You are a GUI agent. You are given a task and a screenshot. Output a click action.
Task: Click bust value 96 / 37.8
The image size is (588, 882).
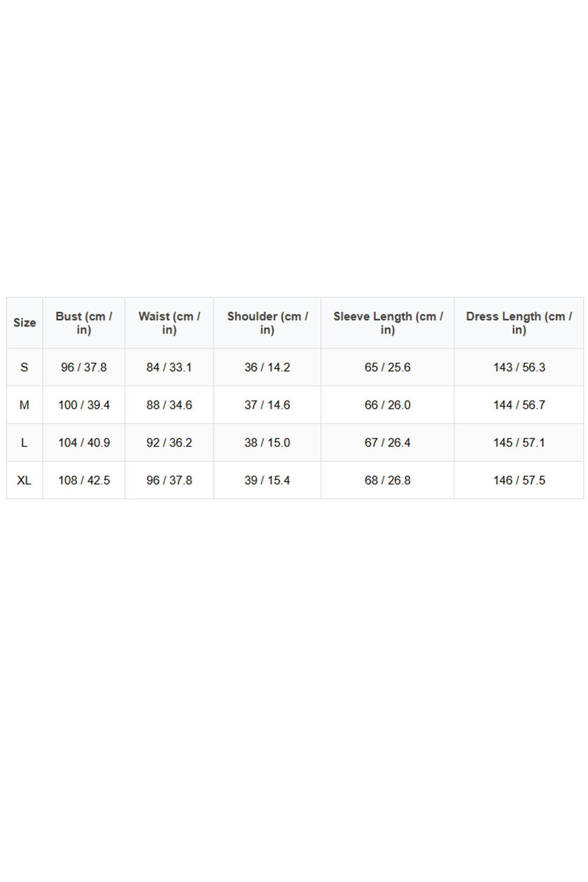(84, 367)
